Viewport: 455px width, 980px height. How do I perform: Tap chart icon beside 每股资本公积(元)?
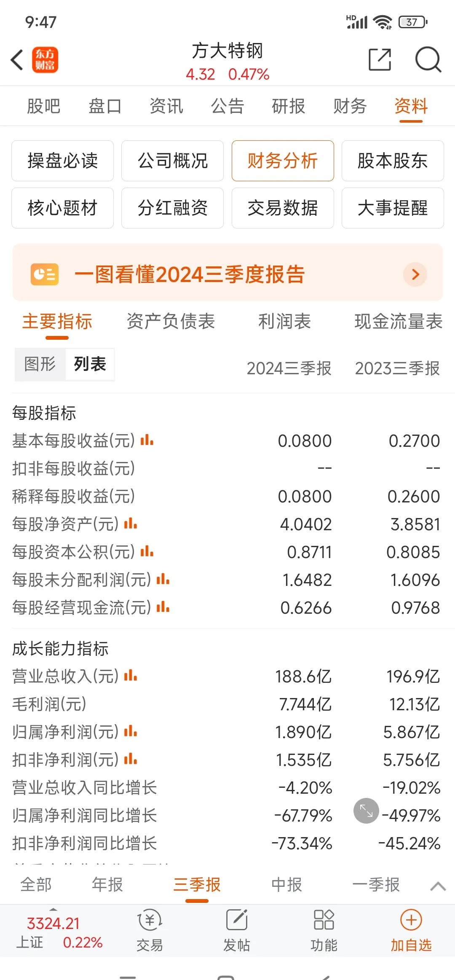click(x=147, y=552)
